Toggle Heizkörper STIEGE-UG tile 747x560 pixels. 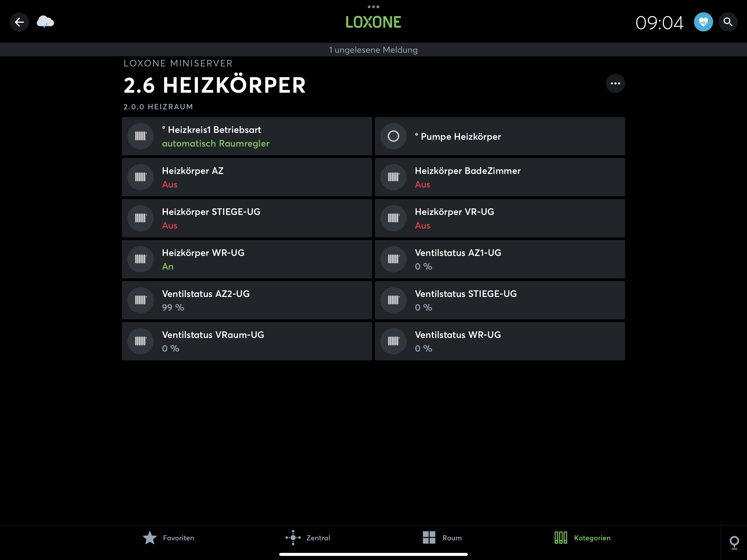pyautogui.click(x=247, y=218)
